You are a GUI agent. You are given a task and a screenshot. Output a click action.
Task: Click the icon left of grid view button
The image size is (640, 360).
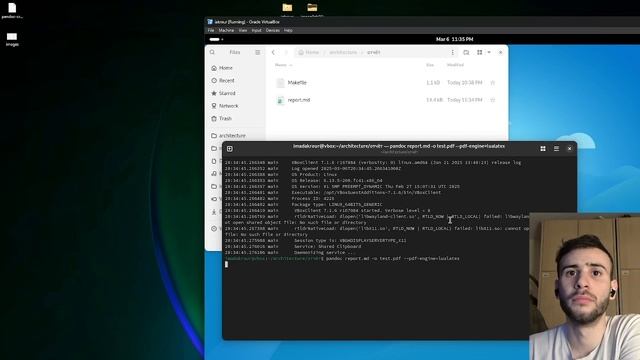pos(466,52)
